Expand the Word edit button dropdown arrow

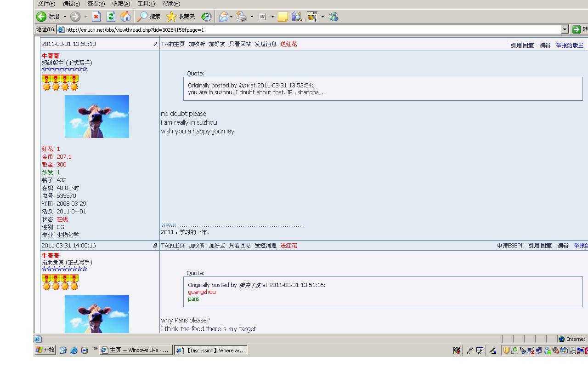272,17
